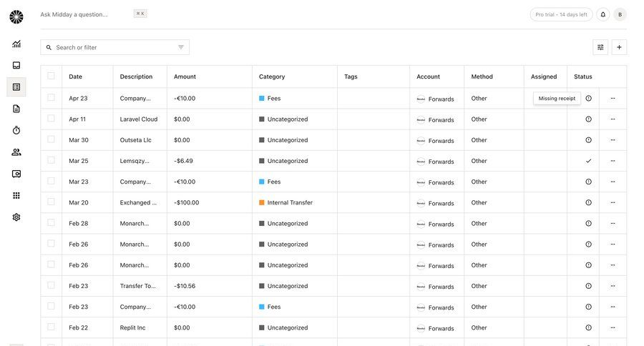This screenshot has width=644, height=346.
Task: Click the plus button to add transaction
Action: [x=619, y=47]
